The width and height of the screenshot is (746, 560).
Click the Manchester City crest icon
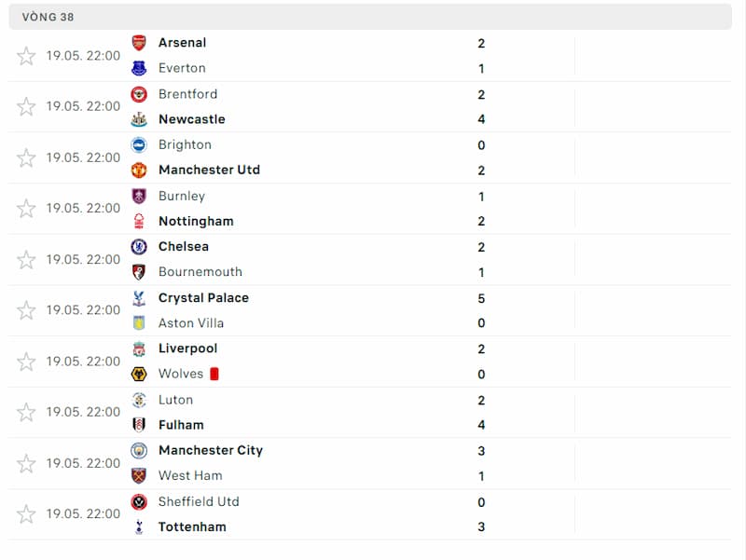pos(139,450)
